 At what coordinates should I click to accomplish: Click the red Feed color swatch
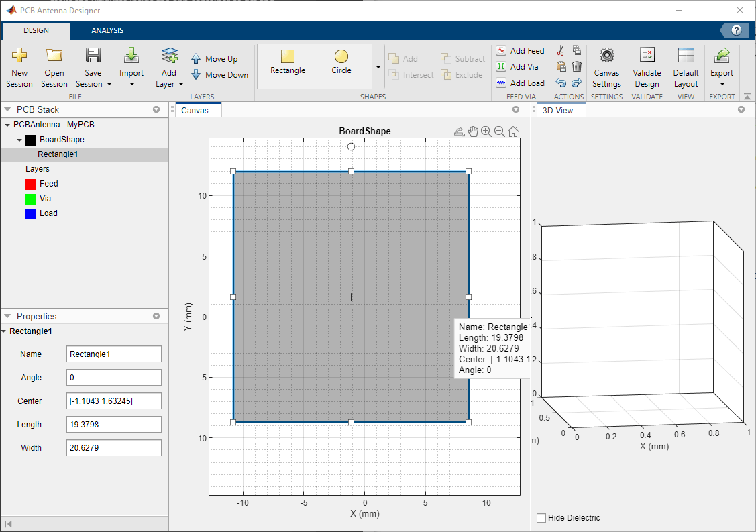pyautogui.click(x=31, y=184)
